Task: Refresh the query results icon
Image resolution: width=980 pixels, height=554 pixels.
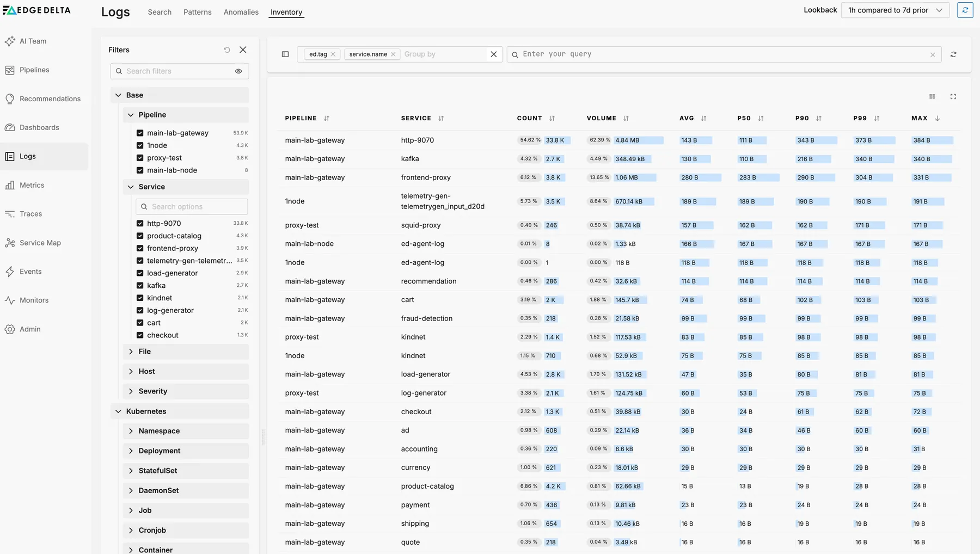Action: 953,54
